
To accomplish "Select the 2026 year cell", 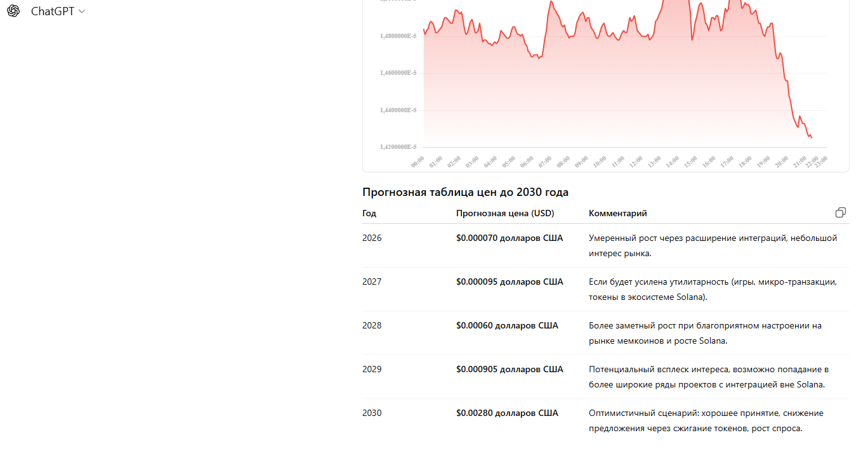I will [372, 238].
